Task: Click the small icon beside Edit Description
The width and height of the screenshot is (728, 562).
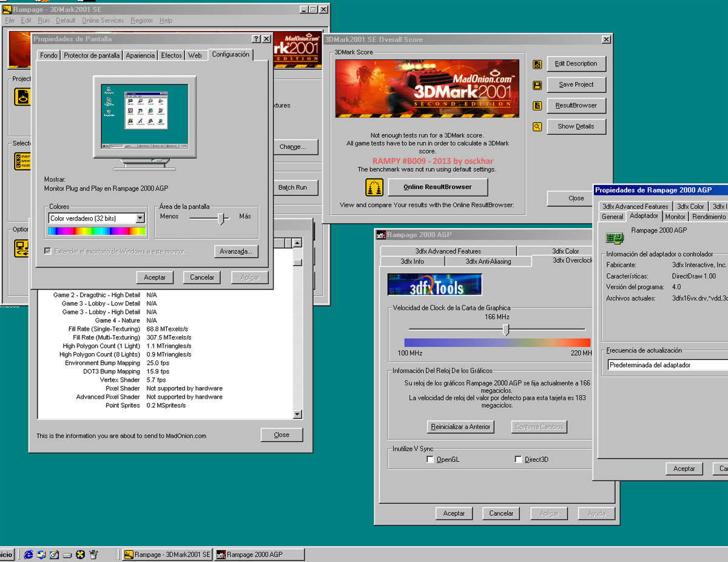Action: click(x=537, y=64)
